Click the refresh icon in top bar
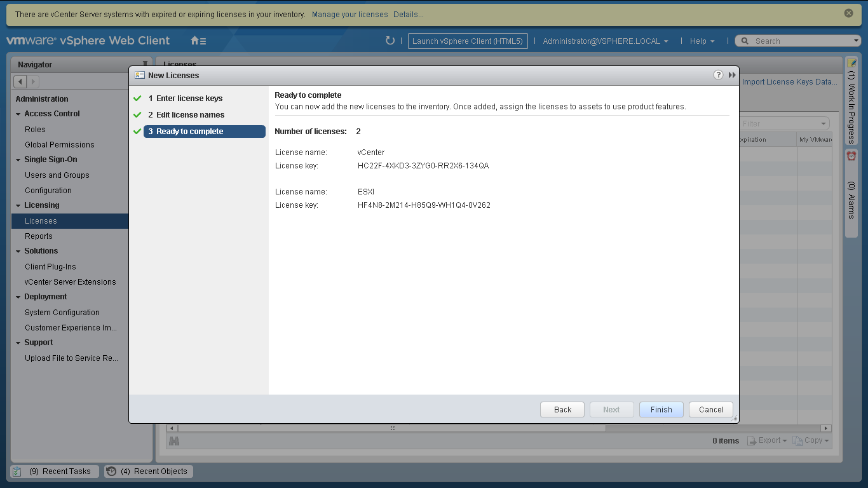 click(x=390, y=41)
